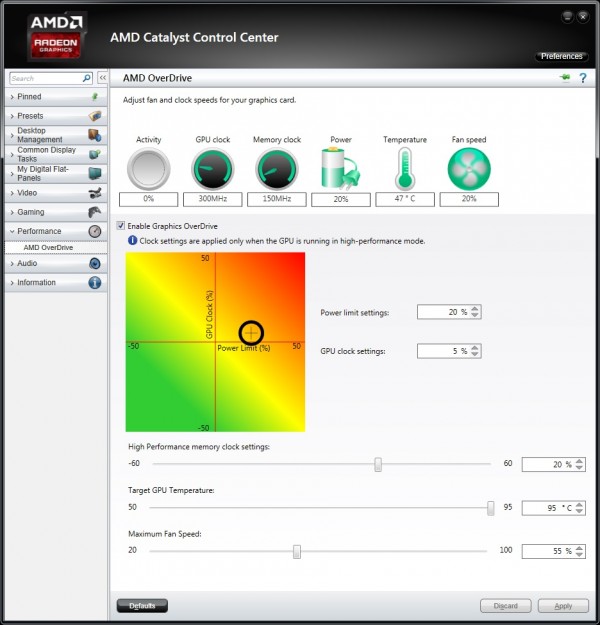Screen dimensions: 600x625
Task: Open the Preferences menu
Action: point(561,56)
